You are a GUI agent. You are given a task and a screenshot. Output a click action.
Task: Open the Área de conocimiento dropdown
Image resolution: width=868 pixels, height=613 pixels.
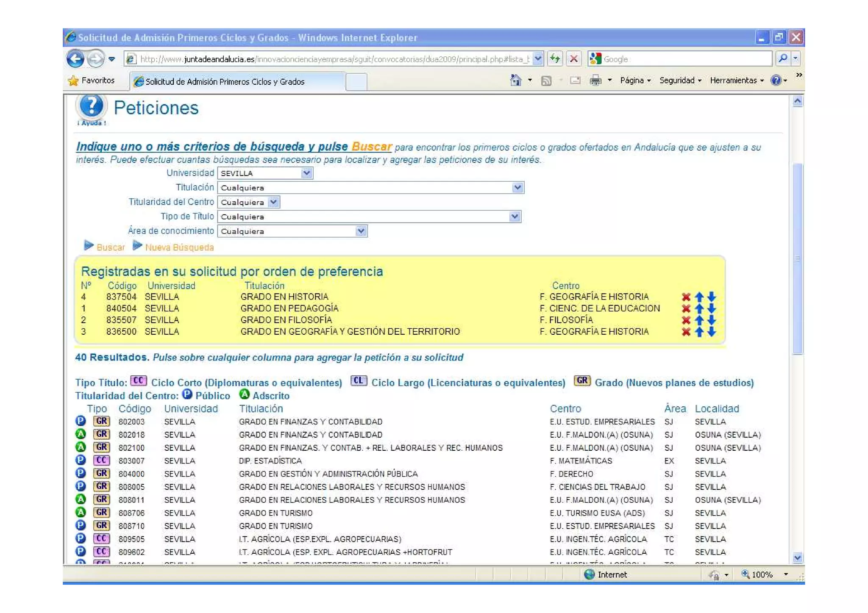point(361,231)
